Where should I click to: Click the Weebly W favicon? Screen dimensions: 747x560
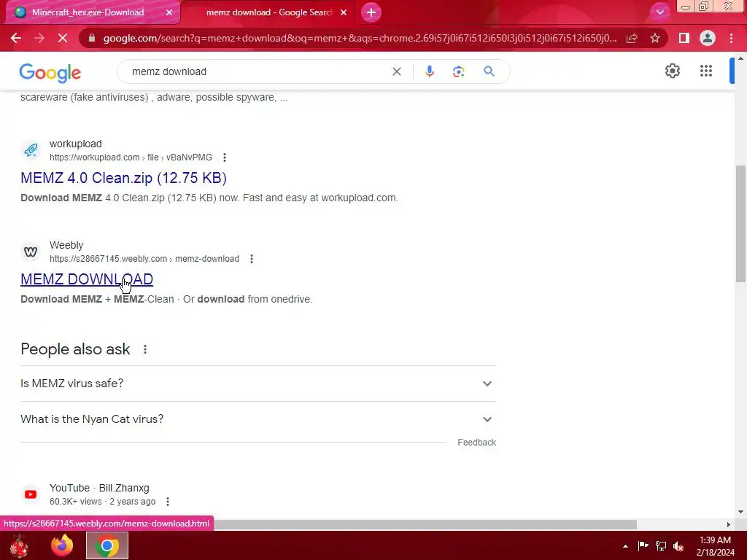tap(31, 252)
